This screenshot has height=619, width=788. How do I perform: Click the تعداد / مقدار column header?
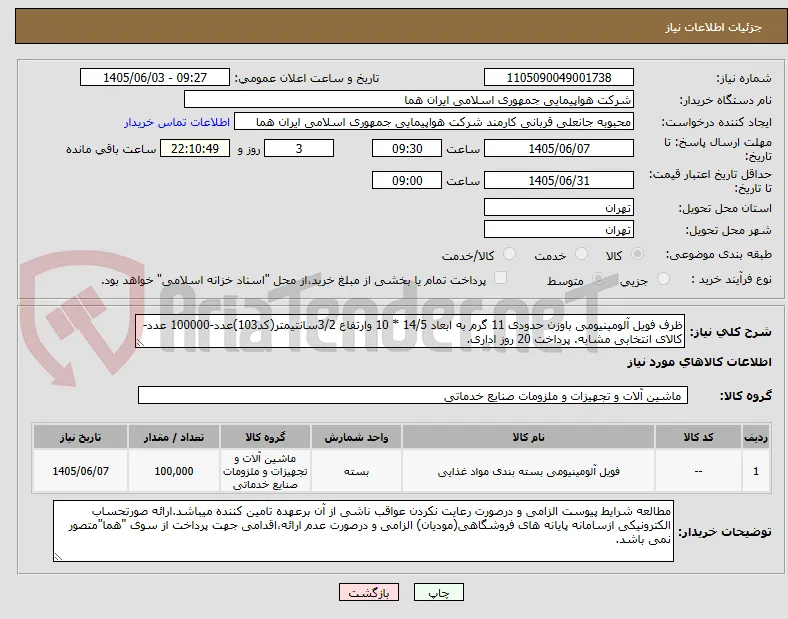[x=174, y=437]
